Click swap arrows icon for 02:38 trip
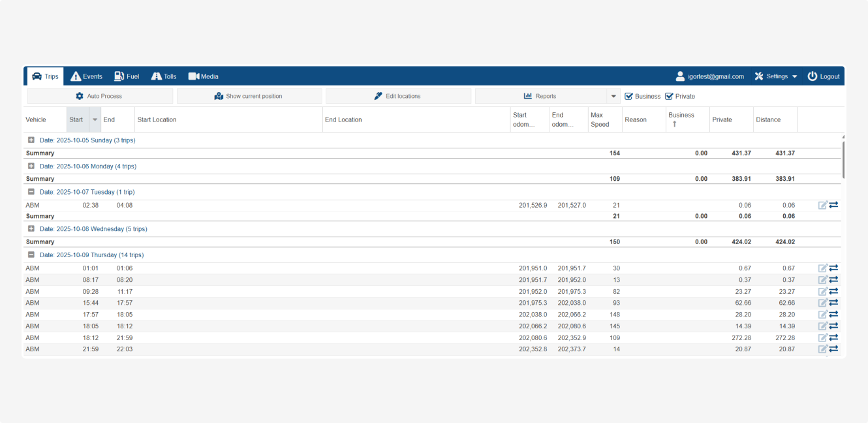 coord(833,205)
